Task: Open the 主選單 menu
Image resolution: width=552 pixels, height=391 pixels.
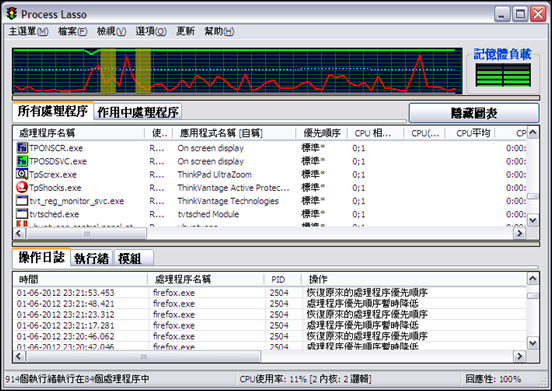Action: pos(28,31)
